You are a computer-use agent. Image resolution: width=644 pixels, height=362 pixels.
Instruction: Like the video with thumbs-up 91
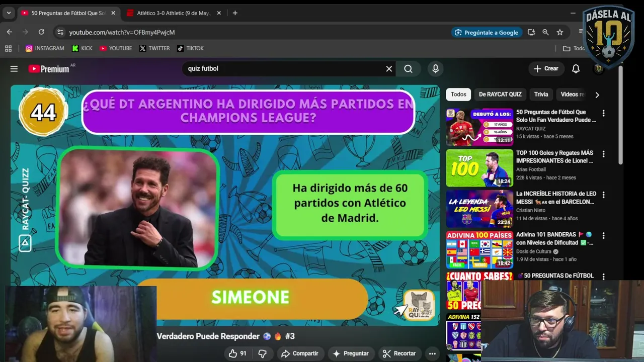(x=237, y=353)
